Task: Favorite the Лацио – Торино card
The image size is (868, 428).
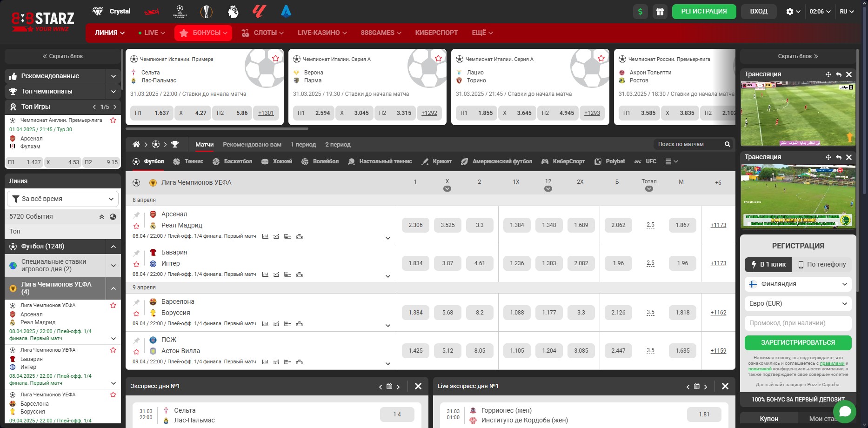Action: tap(601, 58)
